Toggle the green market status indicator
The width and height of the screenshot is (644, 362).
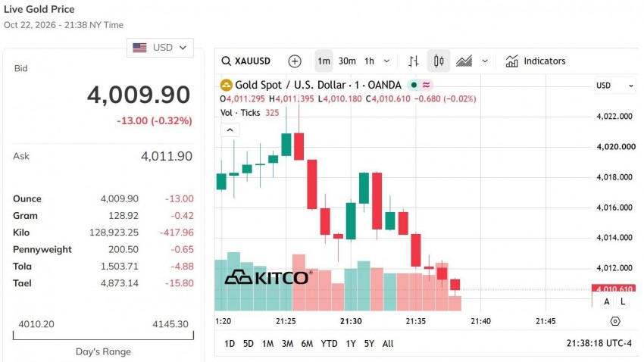pyautogui.click(x=414, y=85)
